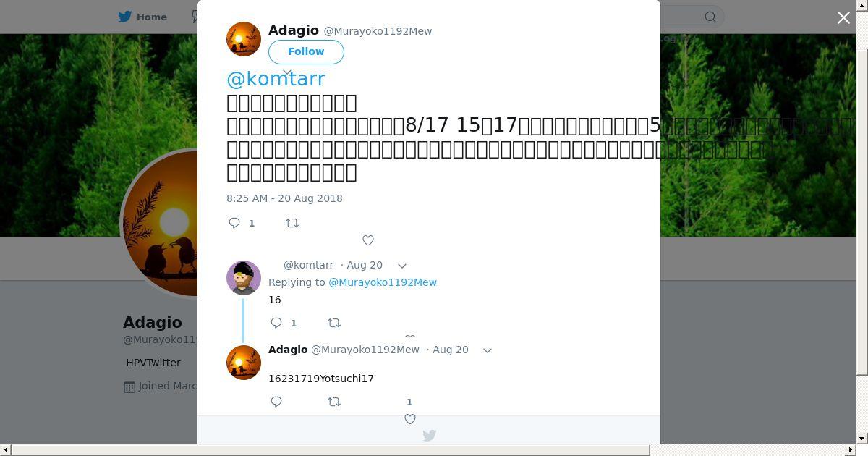Open komtarr's avatar thumbnail
868x456 pixels.
tap(244, 278)
